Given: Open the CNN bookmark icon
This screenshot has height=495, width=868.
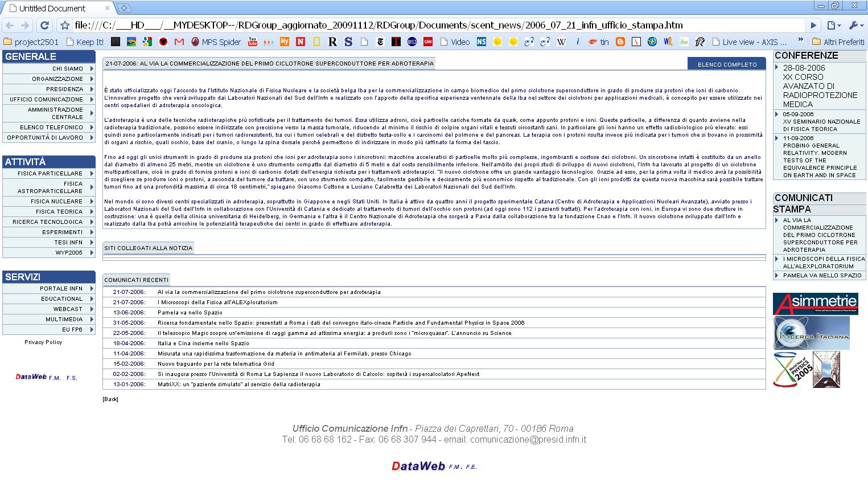Looking at the screenshot, I should pos(428,42).
